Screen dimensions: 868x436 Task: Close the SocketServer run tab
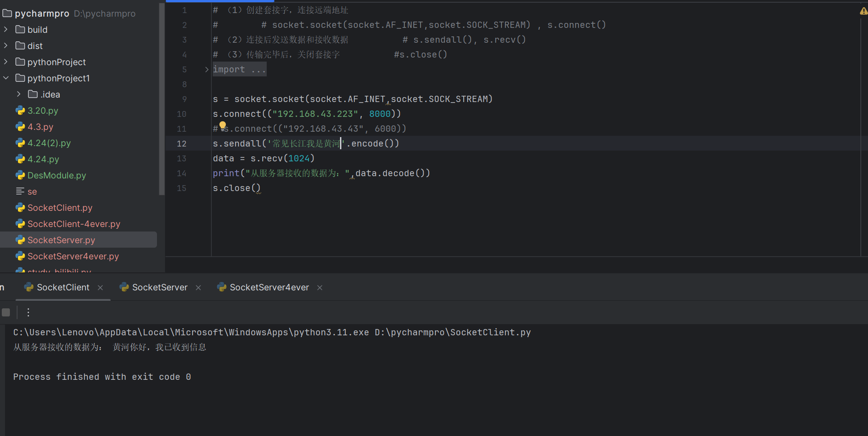coord(198,288)
